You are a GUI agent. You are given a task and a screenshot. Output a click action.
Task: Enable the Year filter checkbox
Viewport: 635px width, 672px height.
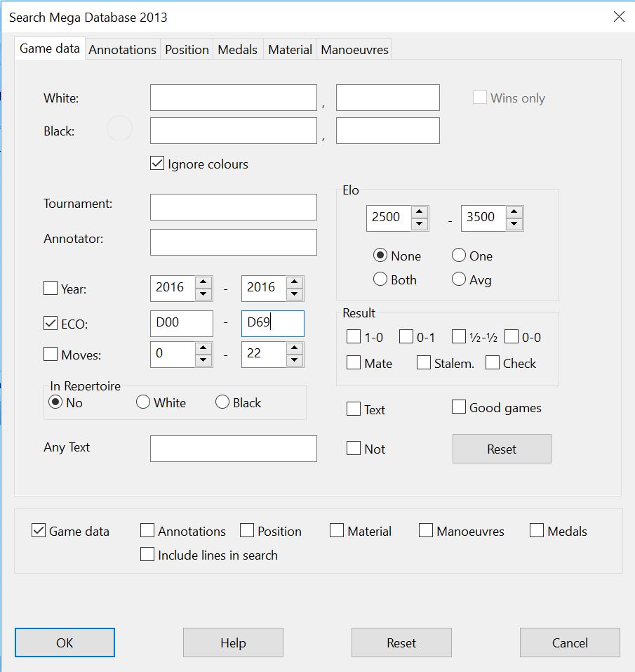click(51, 288)
